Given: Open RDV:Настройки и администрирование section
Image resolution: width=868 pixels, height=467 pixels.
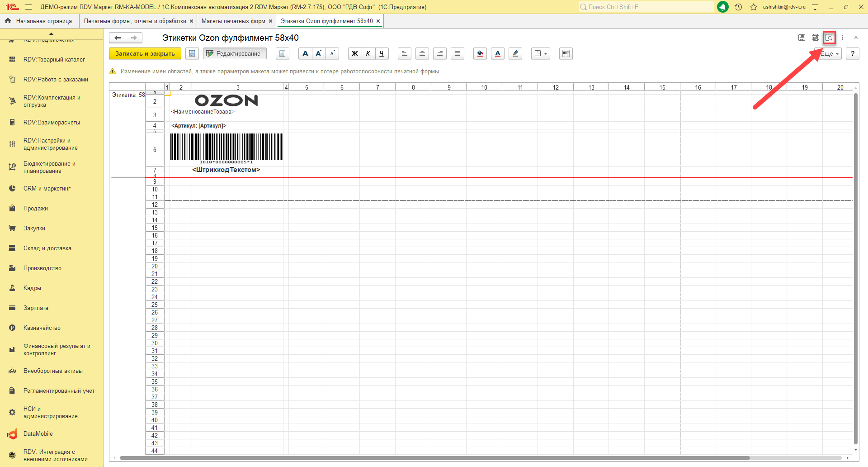Looking at the screenshot, I should click(x=52, y=144).
